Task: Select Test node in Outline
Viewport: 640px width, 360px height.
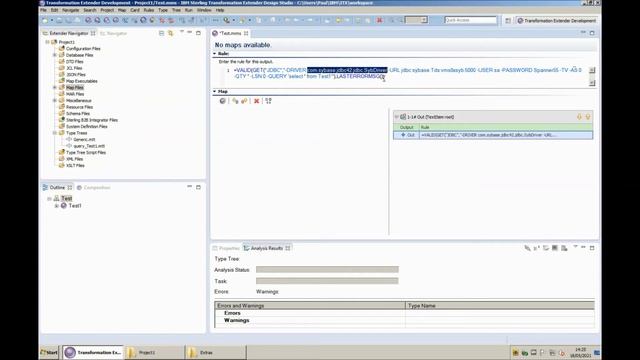Action: click(x=67, y=198)
